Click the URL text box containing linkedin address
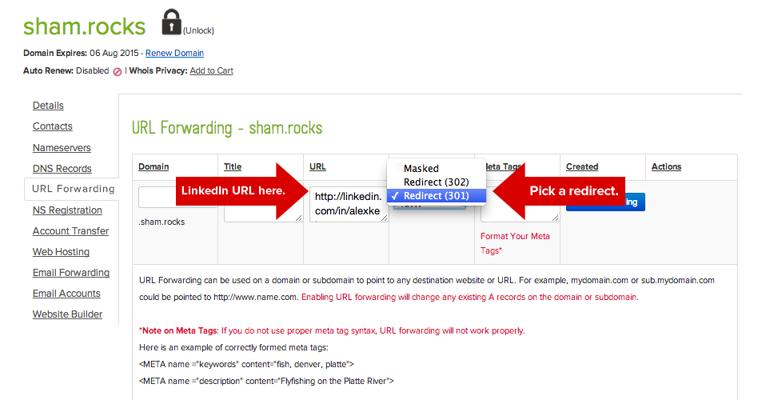 pyautogui.click(x=347, y=204)
